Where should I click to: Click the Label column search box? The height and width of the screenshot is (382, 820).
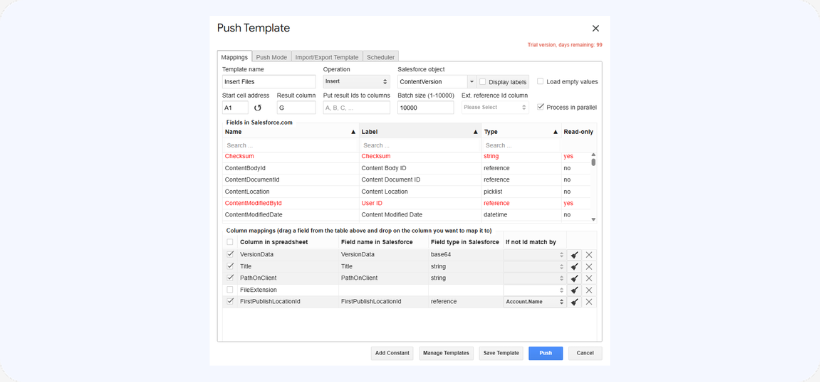coord(420,145)
